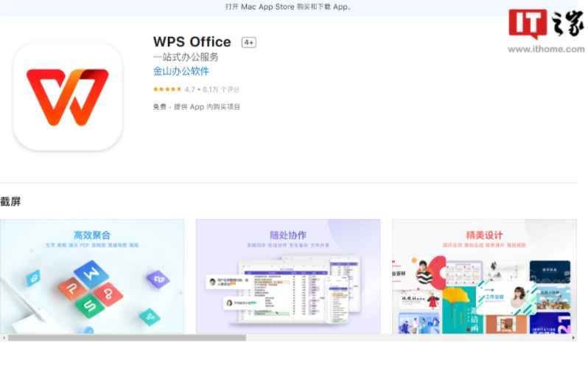The image size is (588, 371).
Task: Click the WPS Office app icon
Action: point(67,96)
